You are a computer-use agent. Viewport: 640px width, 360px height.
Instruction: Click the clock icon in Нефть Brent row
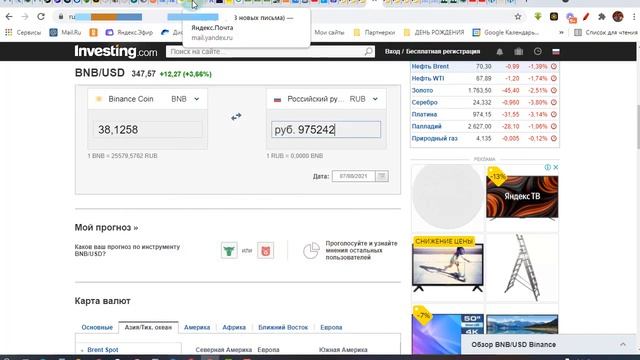554,66
